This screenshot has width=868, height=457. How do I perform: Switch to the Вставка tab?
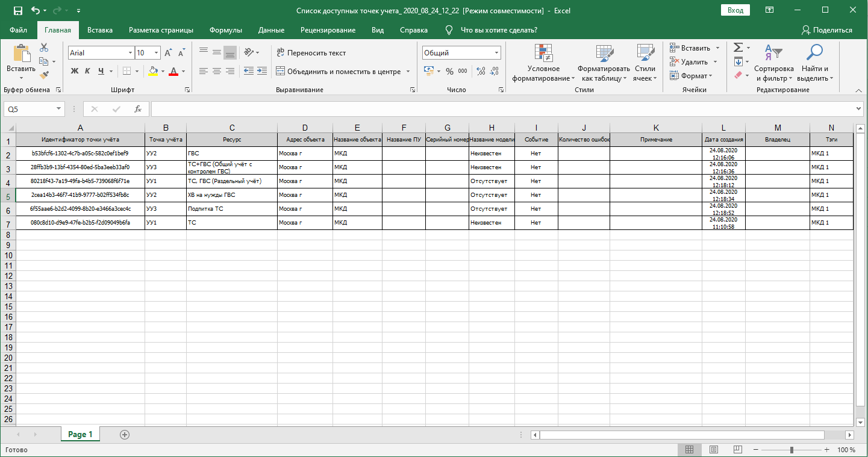click(x=100, y=30)
